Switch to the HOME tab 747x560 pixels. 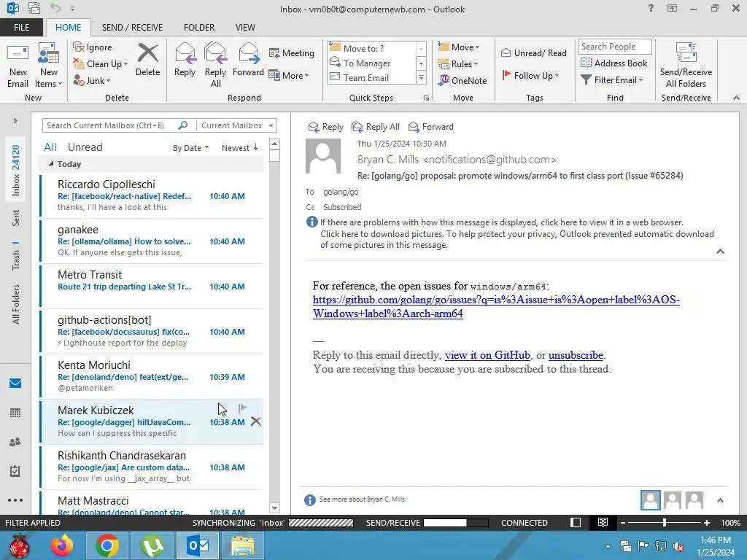(68, 27)
